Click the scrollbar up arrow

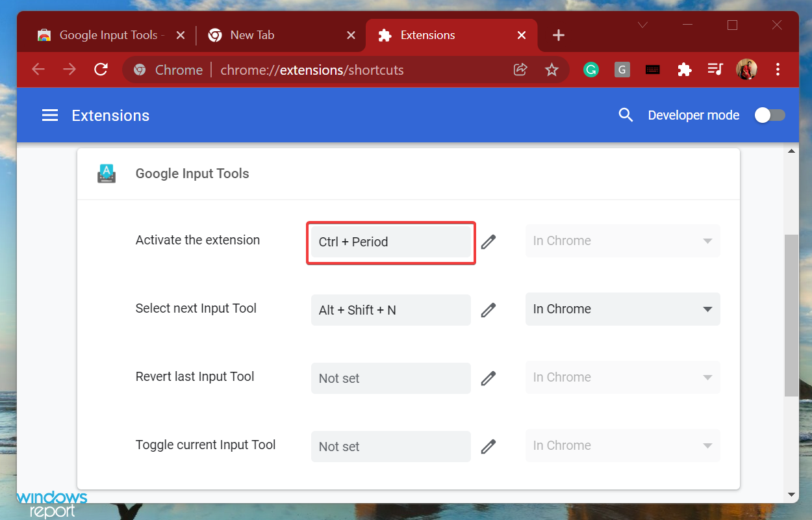point(791,151)
